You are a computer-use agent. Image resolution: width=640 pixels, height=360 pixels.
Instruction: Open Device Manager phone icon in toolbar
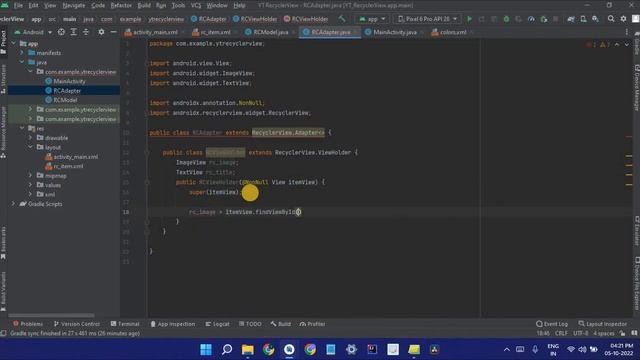coord(583,19)
